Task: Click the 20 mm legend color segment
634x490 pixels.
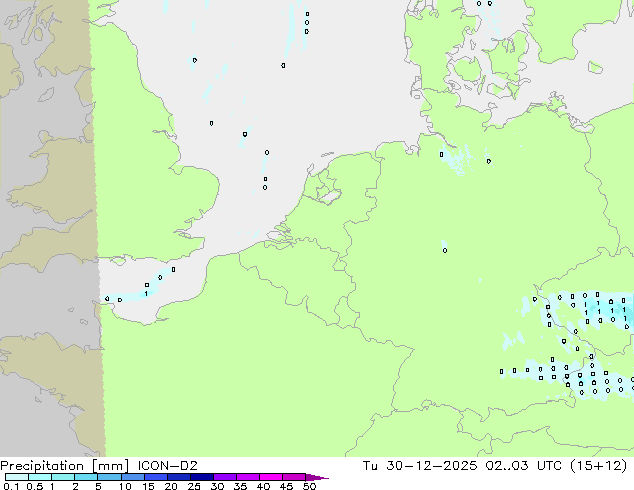Action: (178, 477)
